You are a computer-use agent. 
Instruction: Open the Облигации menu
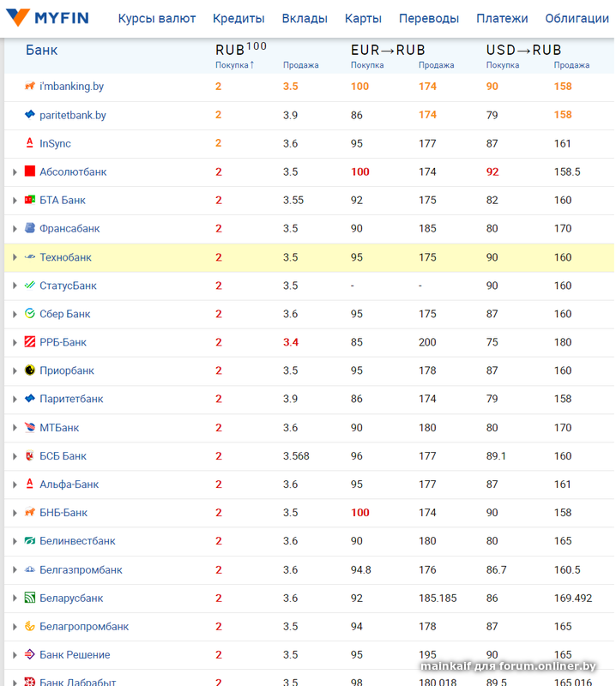tap(577, 18)
